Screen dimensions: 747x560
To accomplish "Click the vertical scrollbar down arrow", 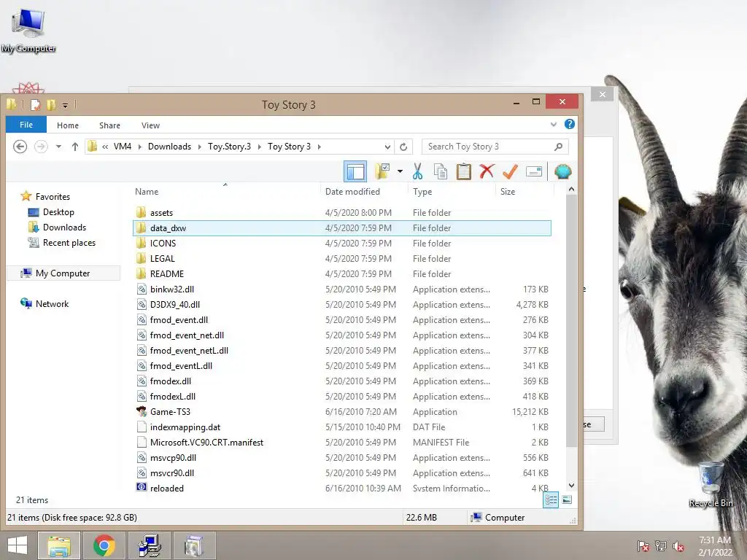I will [571, 486].
